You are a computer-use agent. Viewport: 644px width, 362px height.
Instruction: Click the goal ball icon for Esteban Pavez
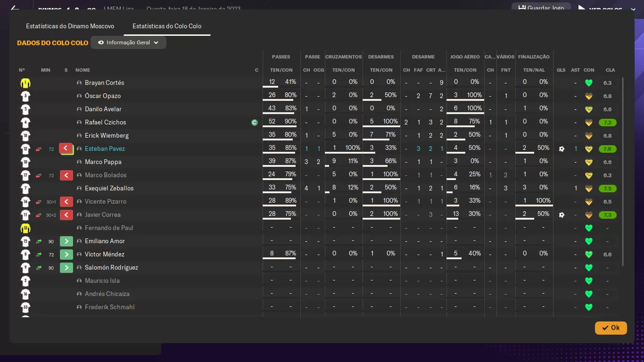(x=561, y=149)
